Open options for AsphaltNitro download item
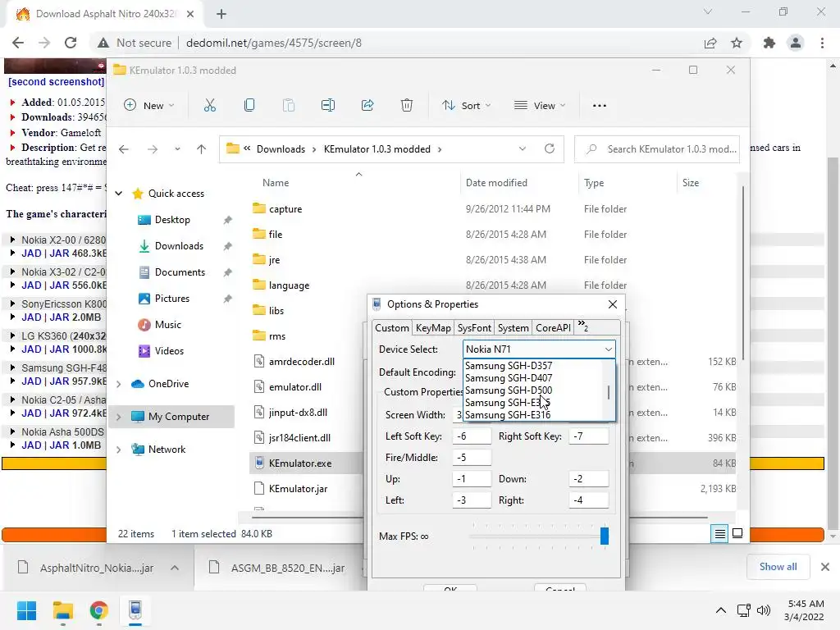This screenshot has width=840, height=630. [x=175, y=568]
